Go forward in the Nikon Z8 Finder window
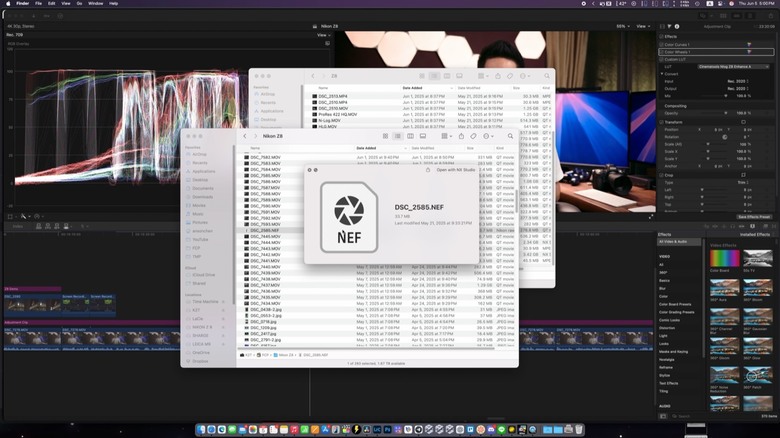 click(256, 136)
